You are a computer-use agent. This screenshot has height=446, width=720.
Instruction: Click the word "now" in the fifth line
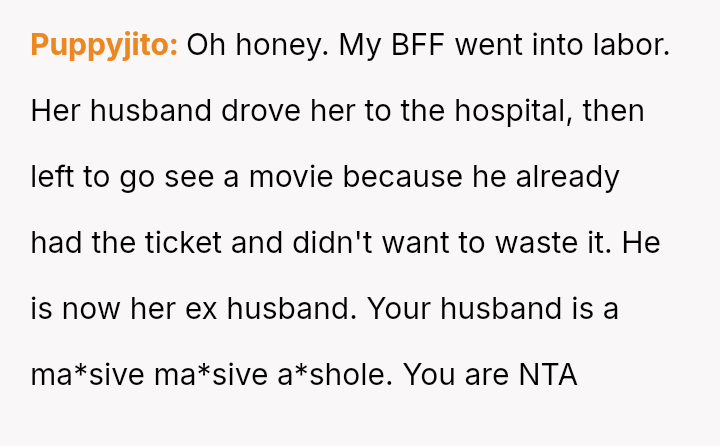point(91,309)
